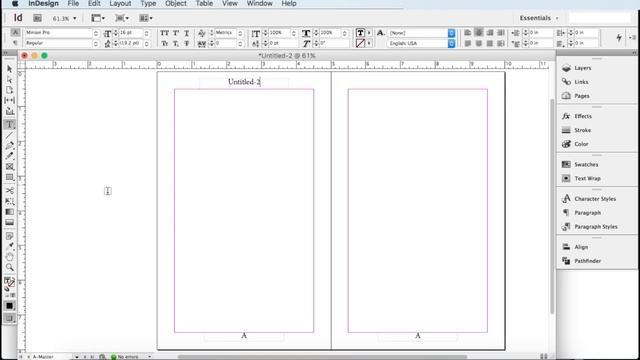
Task: Select the Line tool
Action: coord(10,135)
